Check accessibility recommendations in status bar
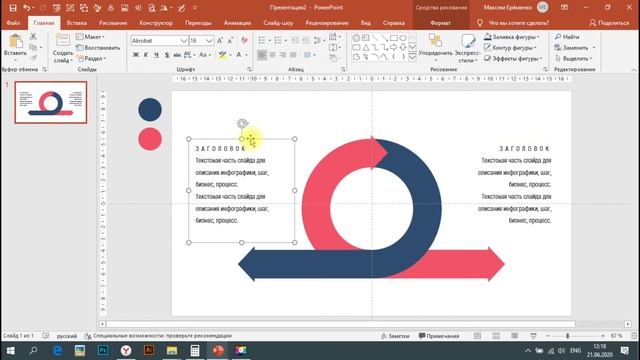The width and height of the screenshot is (640, 360). pos(158,336)
